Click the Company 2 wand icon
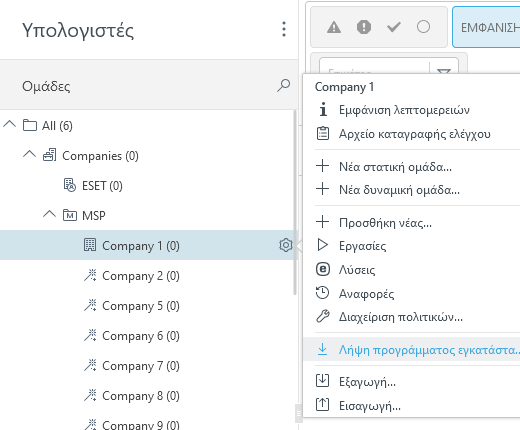 click(90, 275)
